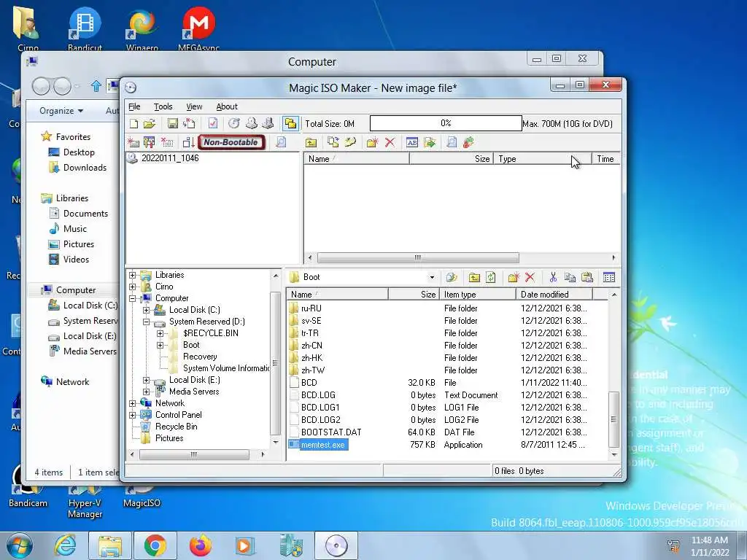Click the capacity progress bar showing 0%

coord(446,123)
